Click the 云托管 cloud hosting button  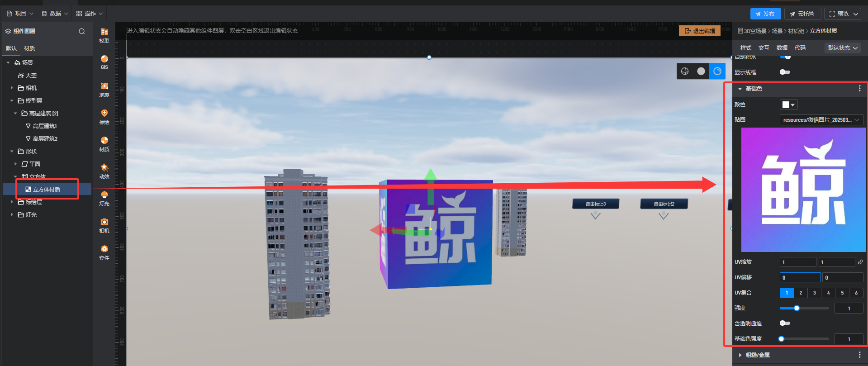[x=802, y=14]
